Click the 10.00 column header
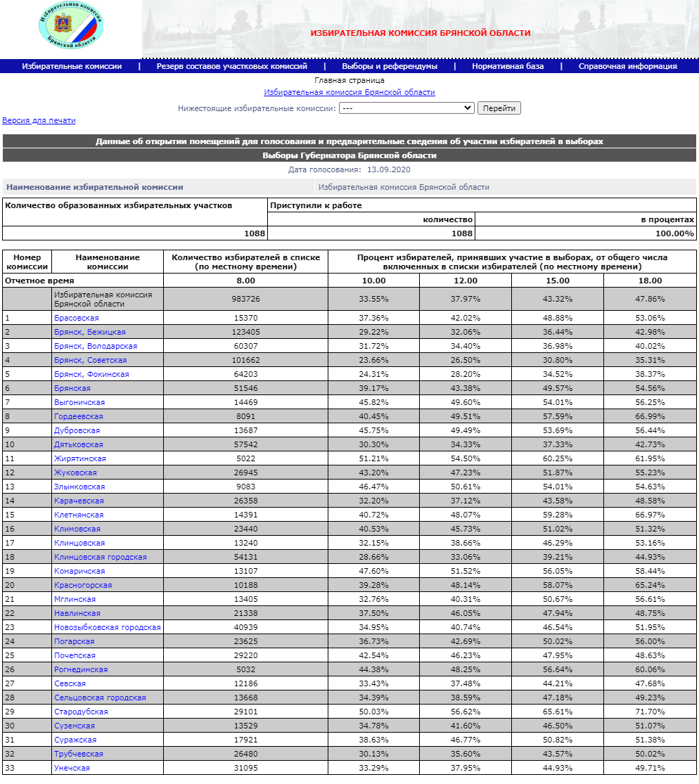This screenshot has height=784, width=699. (374, 281)
